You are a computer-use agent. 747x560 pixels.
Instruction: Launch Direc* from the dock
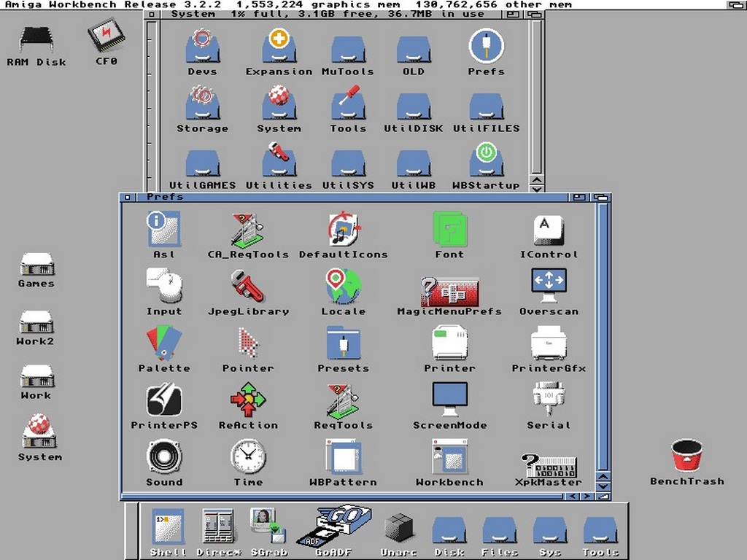tap(218, 526)
